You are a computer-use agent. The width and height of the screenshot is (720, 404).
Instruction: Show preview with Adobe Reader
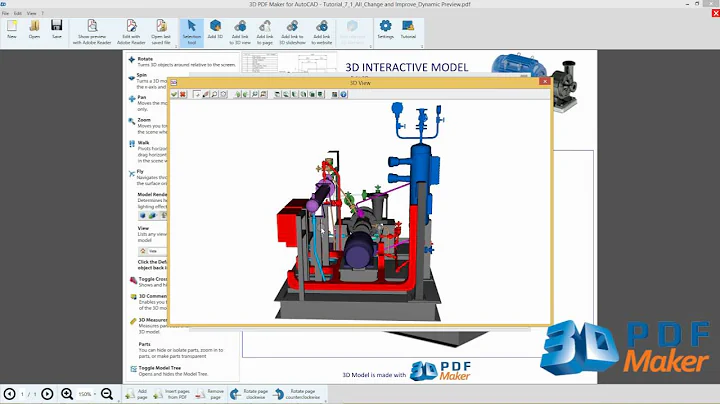pos(92,32)
